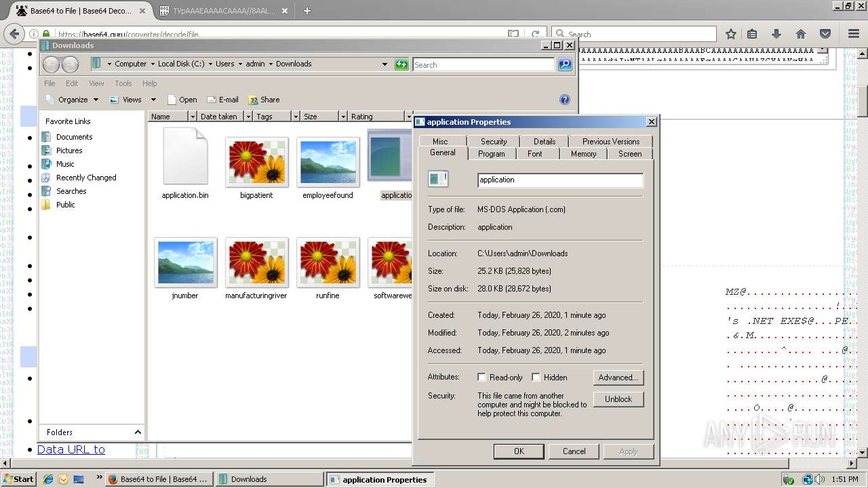This screenshot has width=868, height=488.
Task: Switch to the Previous Versions tab
Action: 611,141
